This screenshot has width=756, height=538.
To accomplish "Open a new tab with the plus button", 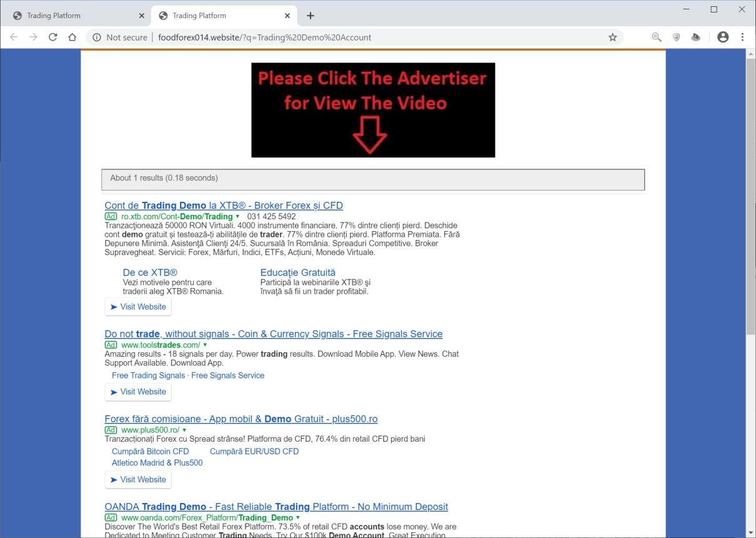I will (311, 16).
